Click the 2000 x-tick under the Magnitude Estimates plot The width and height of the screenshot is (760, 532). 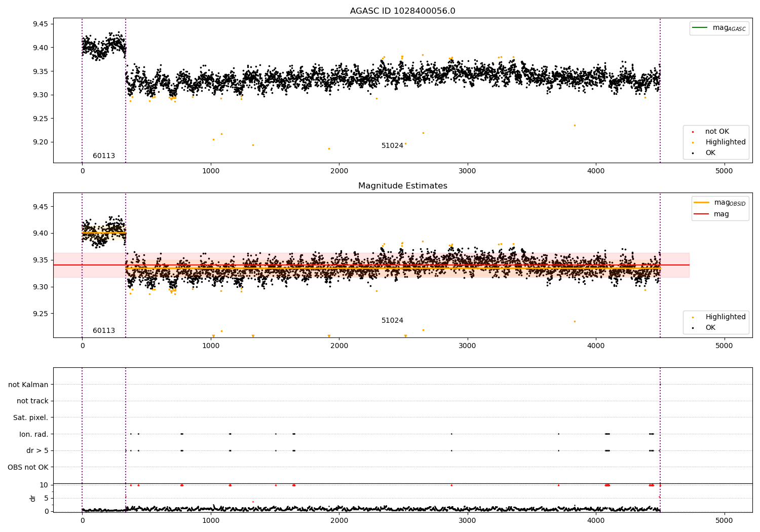tap(339, 346)
